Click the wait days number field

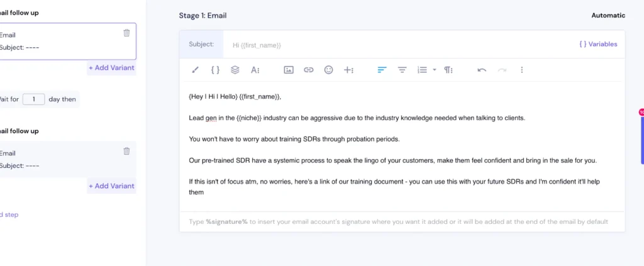coord(33,99)
